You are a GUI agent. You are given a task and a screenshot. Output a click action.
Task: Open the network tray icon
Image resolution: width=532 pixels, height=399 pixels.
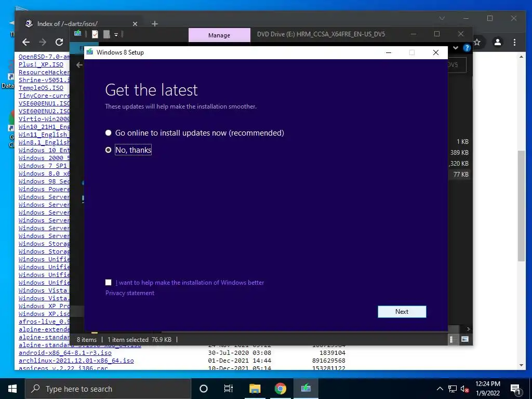pyautogui.click(x=453, y=389)
